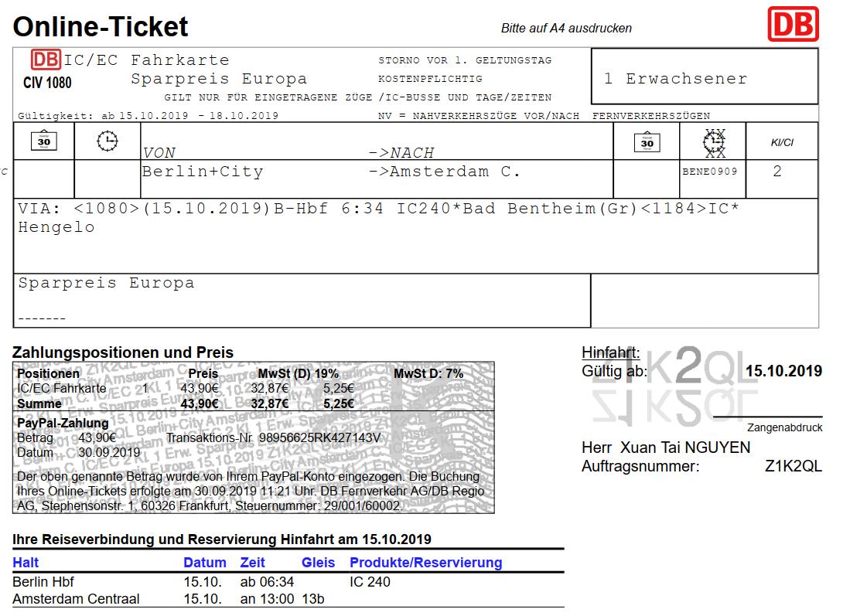Image resolution: width=867 pixels, height=616 pixels.
Task: Click the 'Produkte/Reservierung' column header
Action: 425,563
